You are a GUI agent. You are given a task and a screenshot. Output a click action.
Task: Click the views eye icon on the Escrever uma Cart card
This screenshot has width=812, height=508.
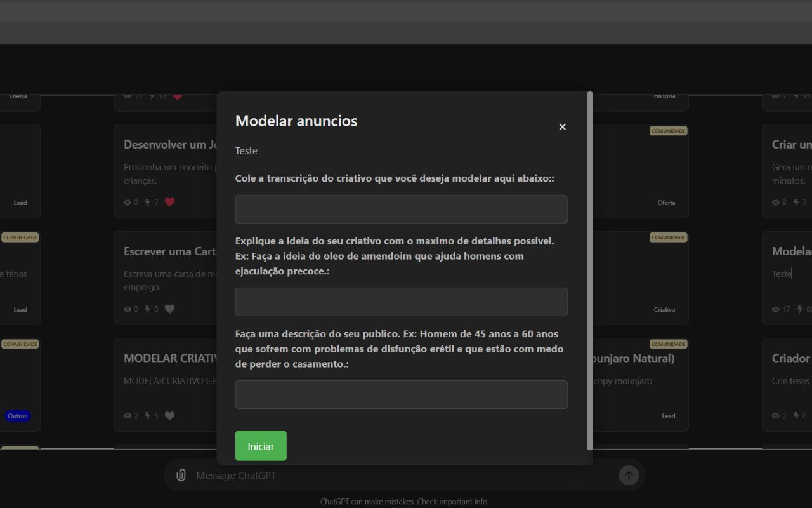[128, 309]
